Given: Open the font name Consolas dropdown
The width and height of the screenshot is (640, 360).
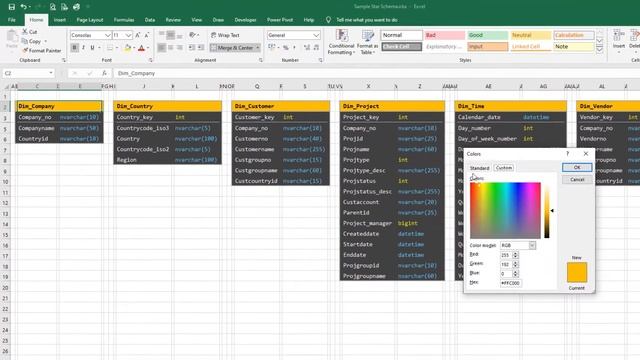Looking at the screenshot, I should click(x=108, y=36).
